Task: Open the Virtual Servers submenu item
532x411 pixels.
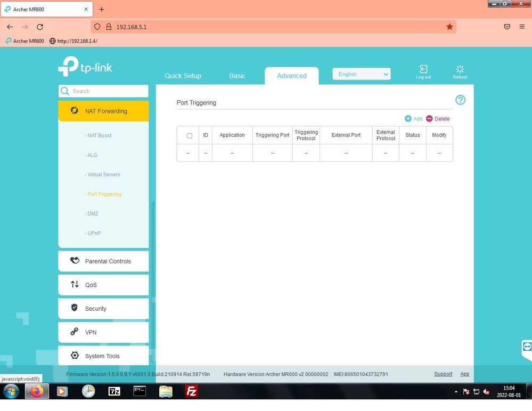Action: tap(104, 175)
